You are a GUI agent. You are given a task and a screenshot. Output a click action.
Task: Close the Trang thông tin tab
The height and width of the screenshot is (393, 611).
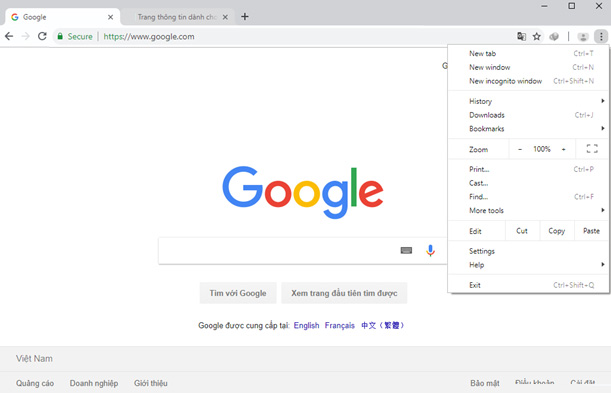[225, 17]
